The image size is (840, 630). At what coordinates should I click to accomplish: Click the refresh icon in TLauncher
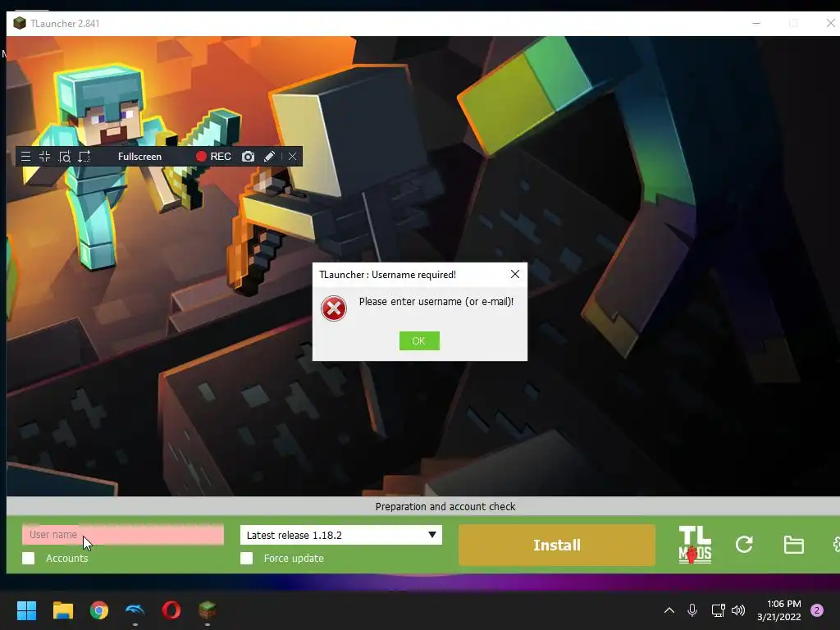pos(744,545)
